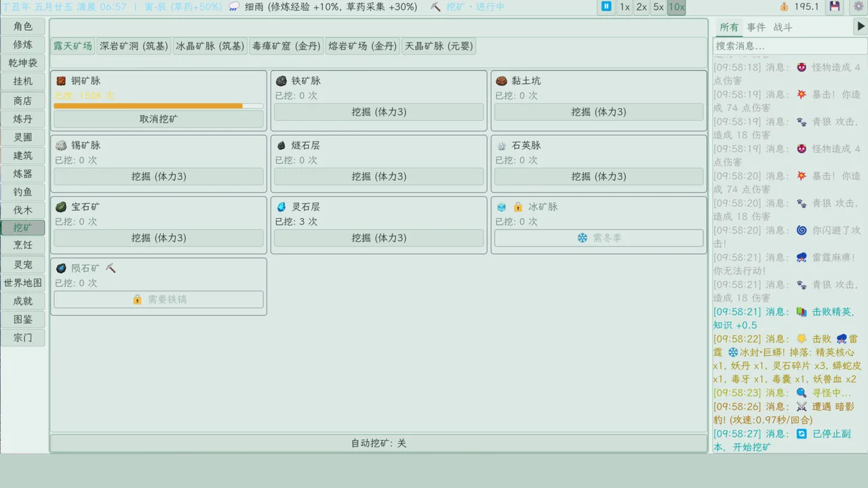Viewport: 868px width, 488px height.
Task: Pause the game with the blue pause icon
Action: click(606, 7)
